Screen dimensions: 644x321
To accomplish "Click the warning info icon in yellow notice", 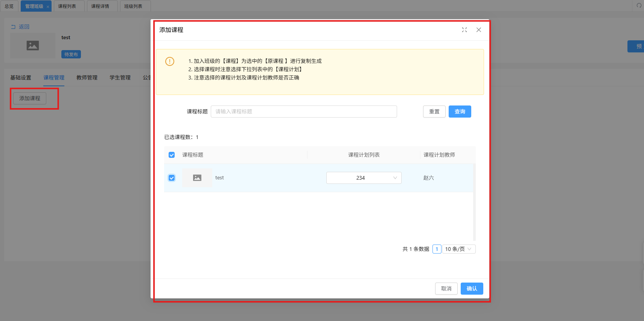I will 170,61.
